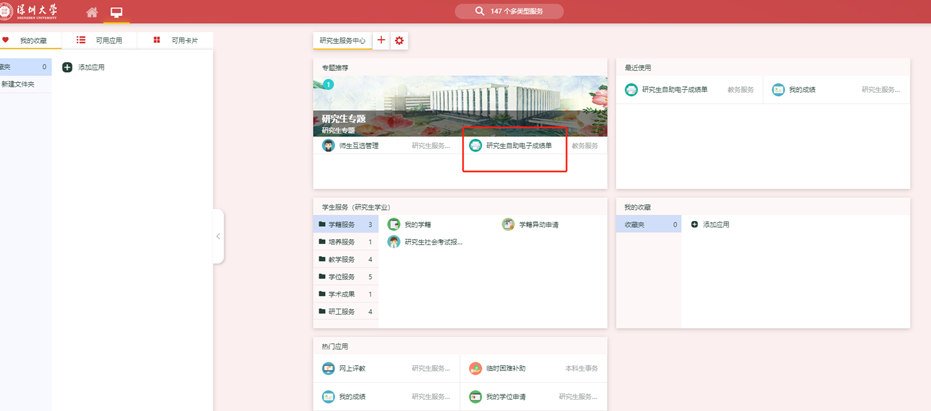Open 我的学籍 app icon

pos(394,225)
